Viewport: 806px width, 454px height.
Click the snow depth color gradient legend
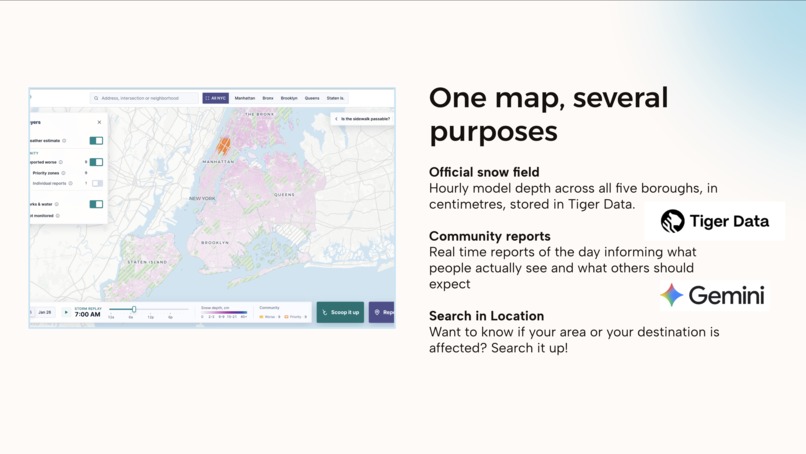224,312
